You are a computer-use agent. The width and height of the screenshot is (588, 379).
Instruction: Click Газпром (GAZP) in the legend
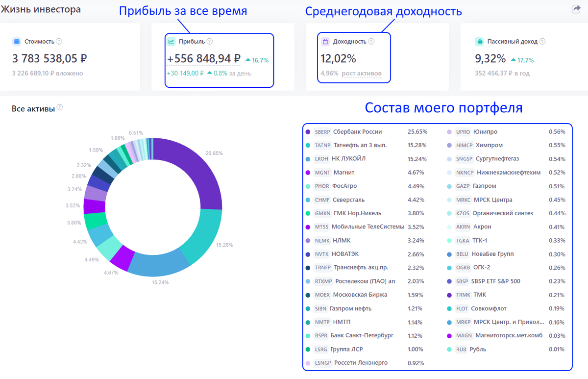[485, 186]
